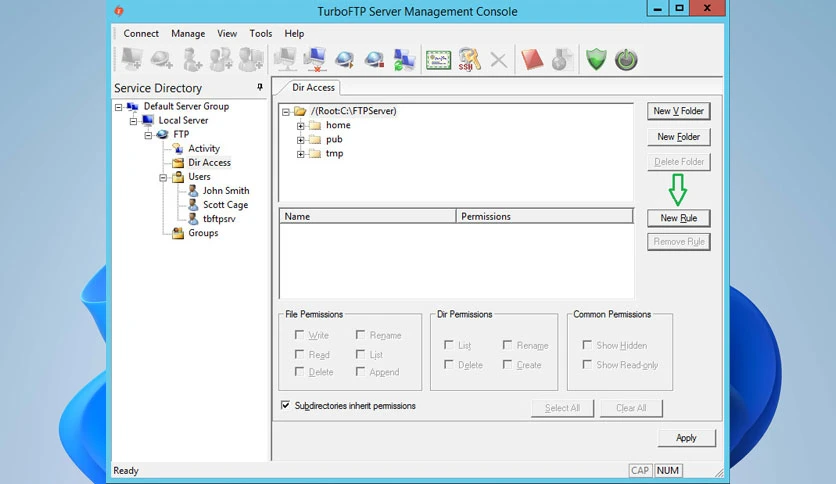The height and width of the screenshot is (484, 836).
Task: Click the add user toolbar icon
Action: [x=191, y=59]
